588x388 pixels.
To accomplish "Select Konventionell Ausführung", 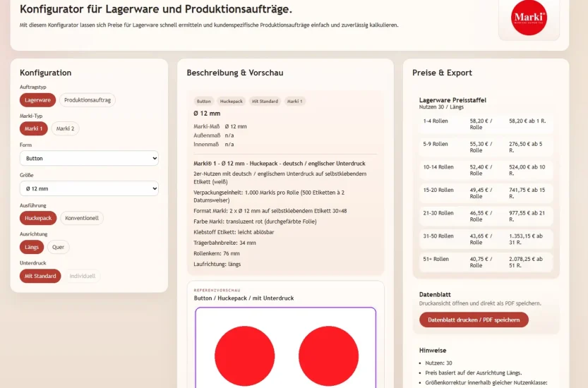I will pyautogui.click(x=82, y=218).
